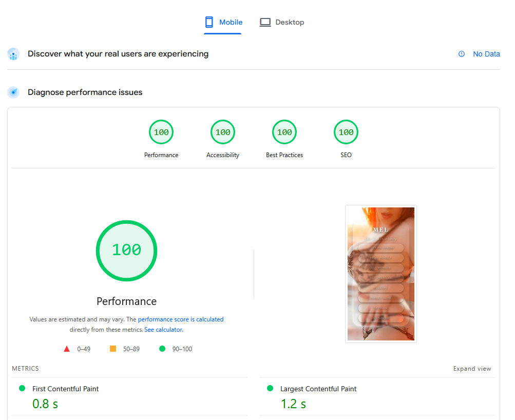
Task: Click the mobile phone icon
Action: click(209, 22)
